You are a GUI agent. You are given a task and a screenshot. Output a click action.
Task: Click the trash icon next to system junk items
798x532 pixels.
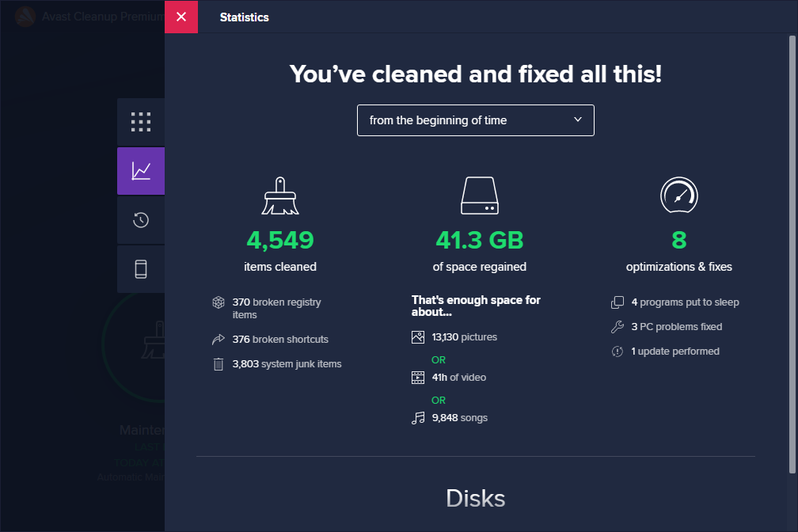(218, 363)
